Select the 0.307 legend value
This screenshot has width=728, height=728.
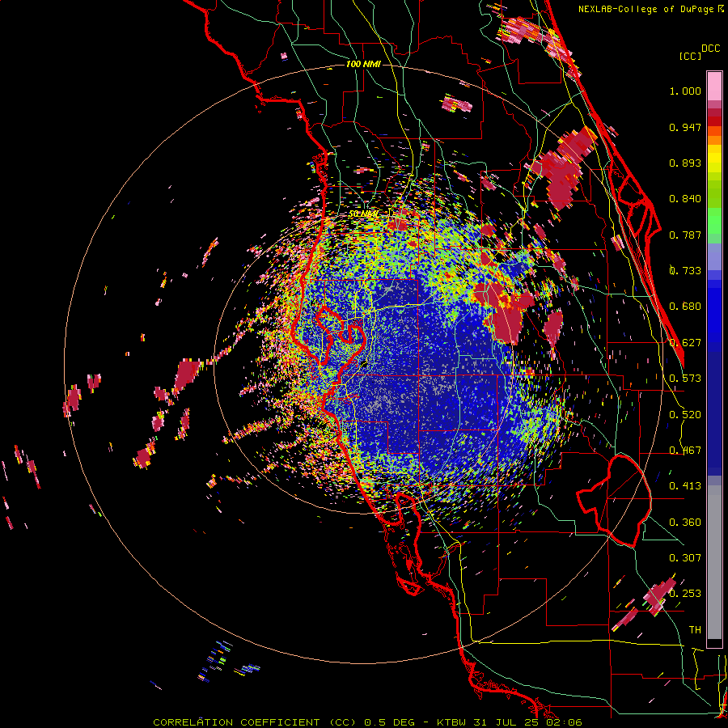[x=685, y=558]
